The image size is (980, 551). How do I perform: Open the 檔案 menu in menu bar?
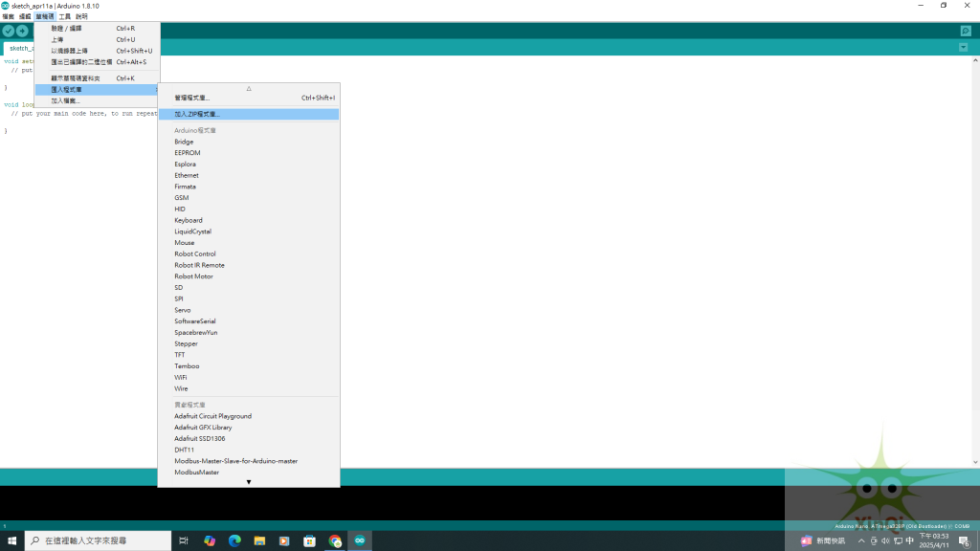click(8, 16)
